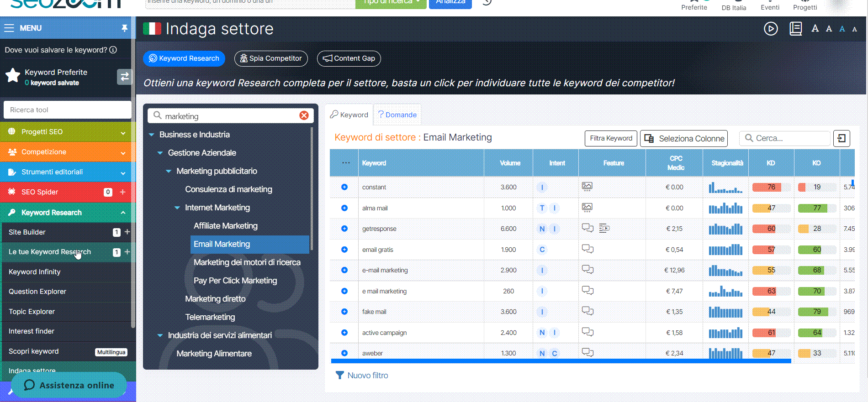Click chat feature icon for 'email gratis'
This screenshot has width=868, height=402.
(x=587, y=249)
